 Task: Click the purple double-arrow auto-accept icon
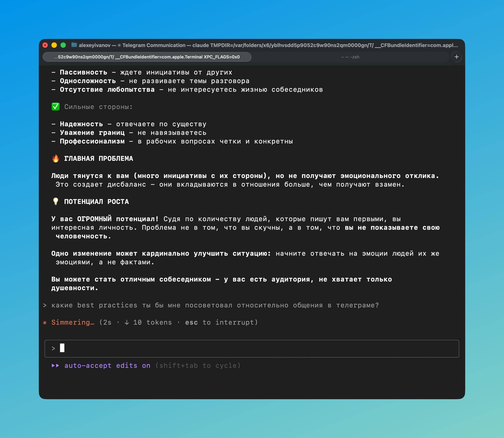[55, 366]
